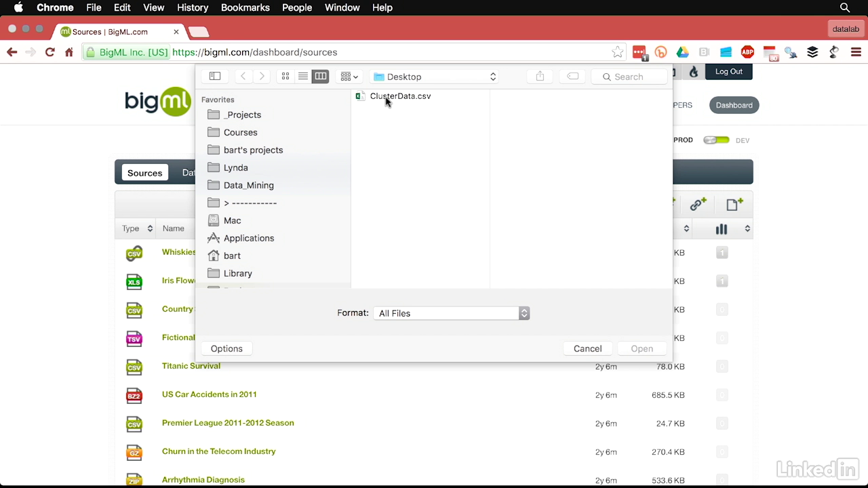This screenshot has width=868, height=488.
Task: Open the Google Drive extension icon
Action: click(682, 52)
